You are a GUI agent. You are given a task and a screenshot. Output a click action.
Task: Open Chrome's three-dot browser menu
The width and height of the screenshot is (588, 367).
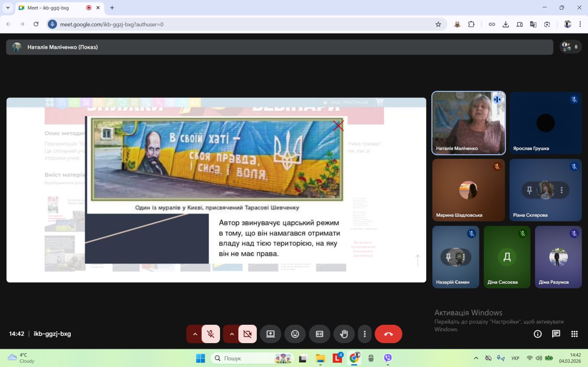580,24
